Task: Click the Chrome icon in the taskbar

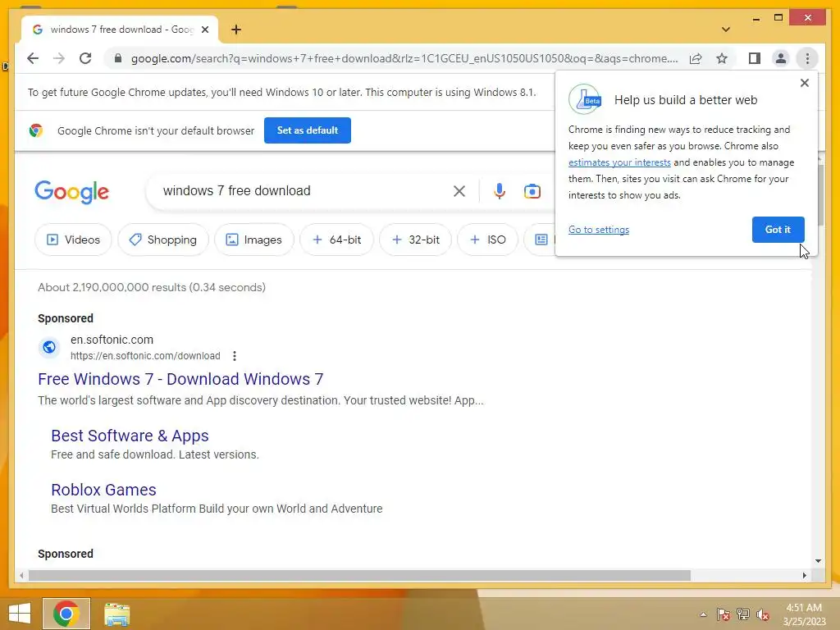Action: click(x=66, y=614)
